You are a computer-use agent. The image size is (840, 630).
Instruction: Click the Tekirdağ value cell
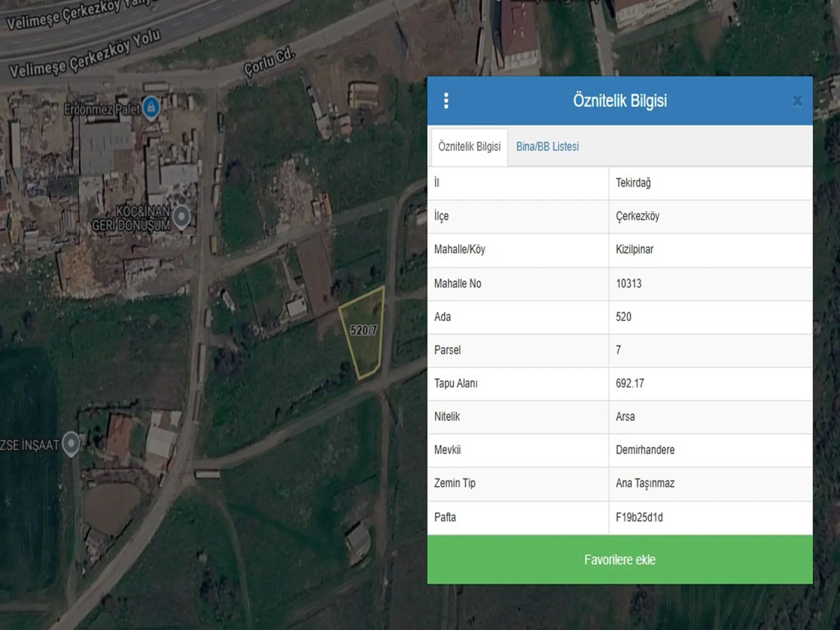711,183
